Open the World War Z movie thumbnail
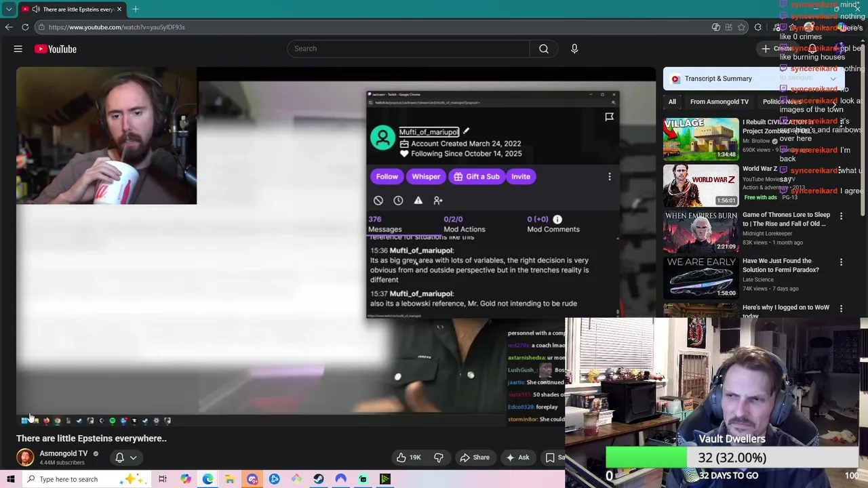The height and width of the screenshot is (488, 868). pos(701,186)
